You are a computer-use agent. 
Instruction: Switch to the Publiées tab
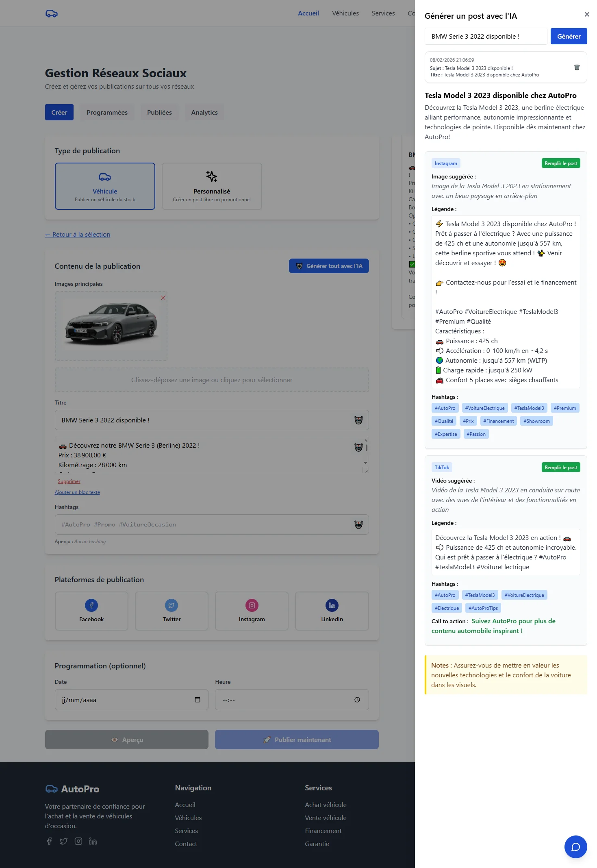(159, 112)
